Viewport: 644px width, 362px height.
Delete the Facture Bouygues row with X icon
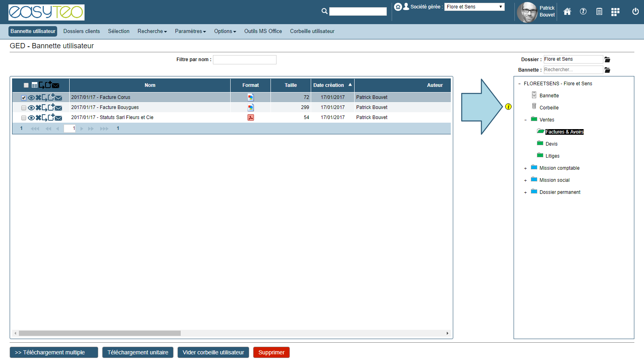(x=38, y=107)
